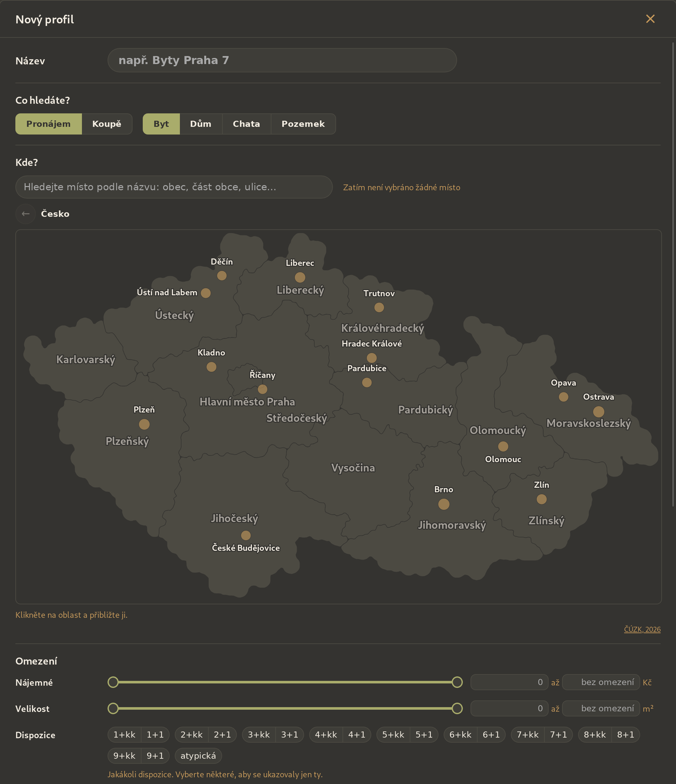Click the Pardubice city dot
676x784 pixels.
[x=367, y=382]
